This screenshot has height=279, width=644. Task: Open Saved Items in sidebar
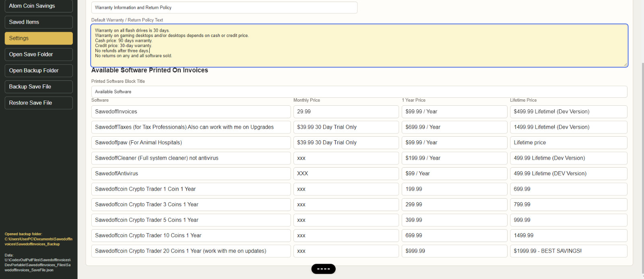point(39,22)
